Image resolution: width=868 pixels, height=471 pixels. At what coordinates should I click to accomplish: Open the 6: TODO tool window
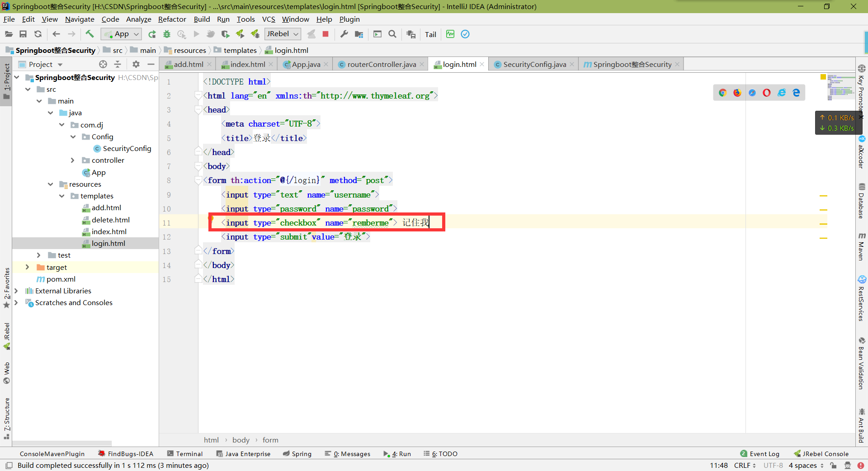click(440, 454)
